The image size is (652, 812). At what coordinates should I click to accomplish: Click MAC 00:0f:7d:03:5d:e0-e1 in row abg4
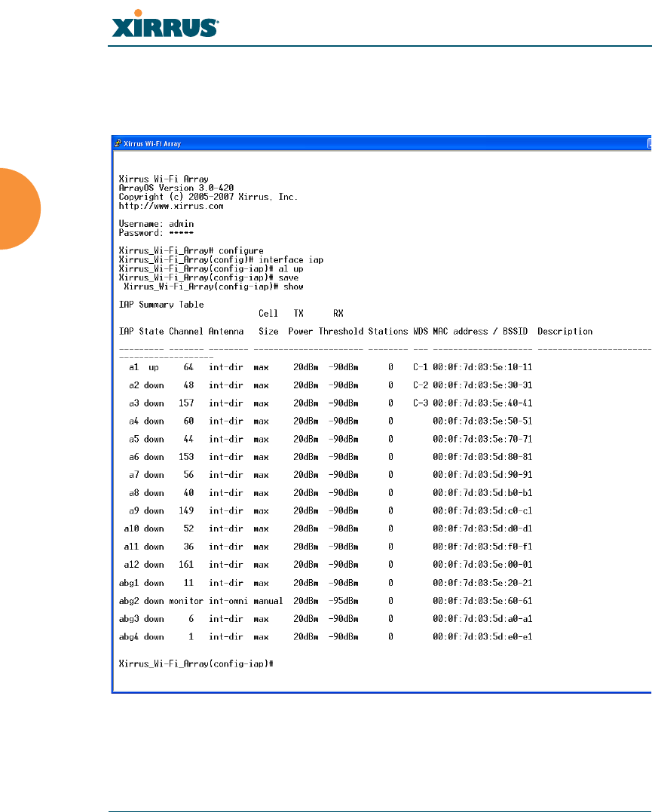482,637
